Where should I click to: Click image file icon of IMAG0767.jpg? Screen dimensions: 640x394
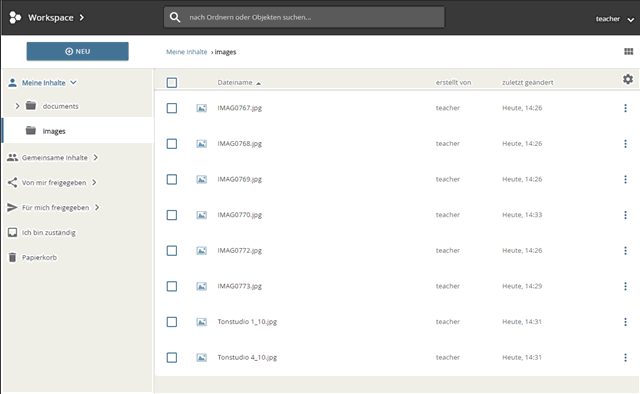pos(201,108)
